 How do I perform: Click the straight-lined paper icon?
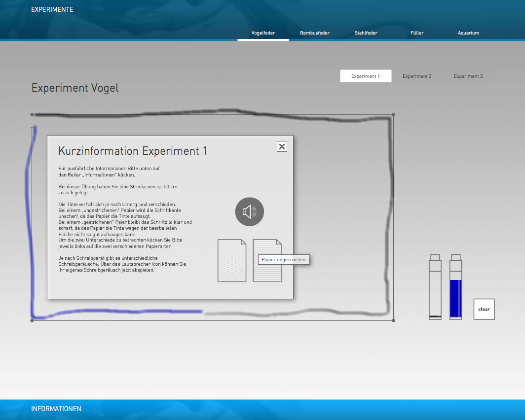(267, 261)
